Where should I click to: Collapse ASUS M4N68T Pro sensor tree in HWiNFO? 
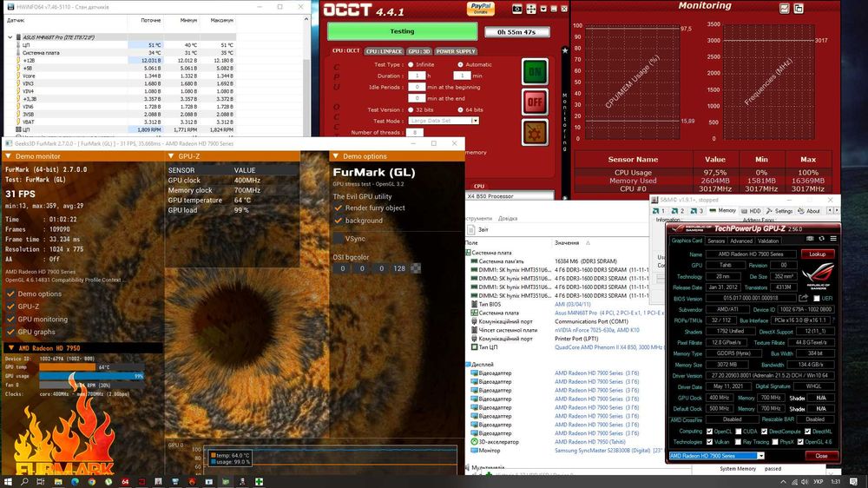(x=10, y=37)
